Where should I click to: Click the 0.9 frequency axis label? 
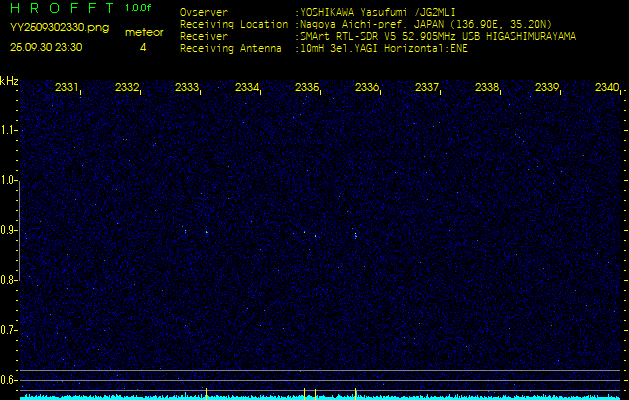click(9, 230)
